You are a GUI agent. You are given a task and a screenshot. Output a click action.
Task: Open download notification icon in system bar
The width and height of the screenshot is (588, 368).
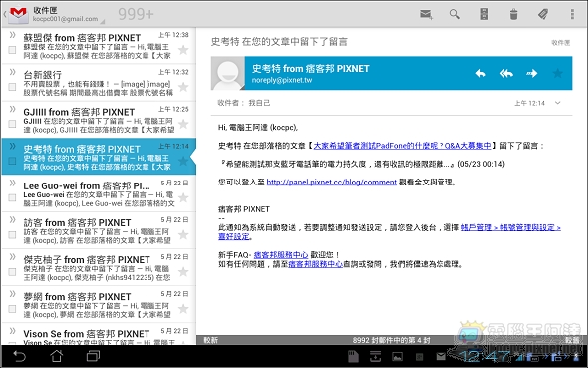375,356
